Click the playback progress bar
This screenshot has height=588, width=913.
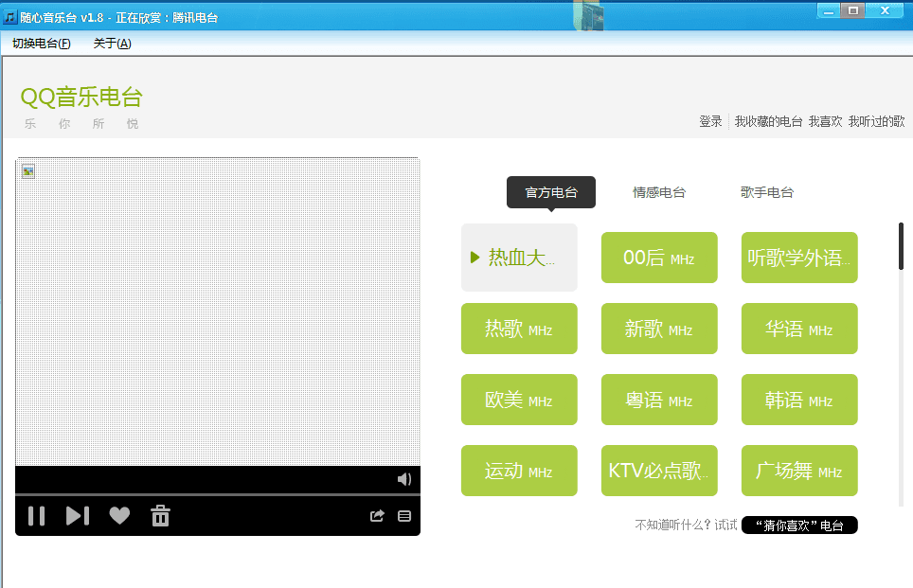coord(218,495)
